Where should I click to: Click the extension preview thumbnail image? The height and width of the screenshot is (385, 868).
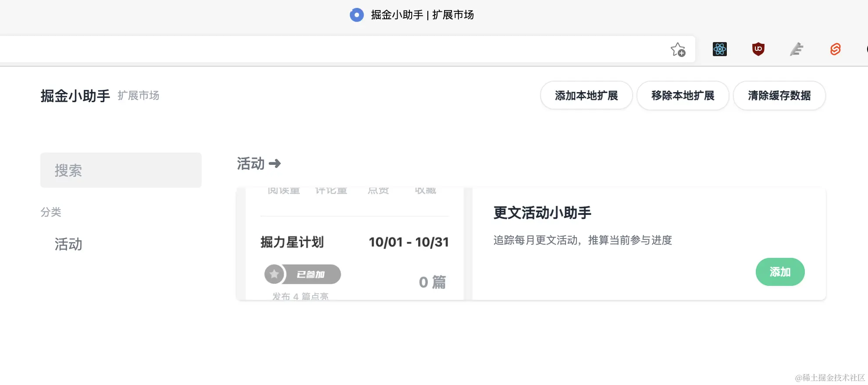pos(354,244)
